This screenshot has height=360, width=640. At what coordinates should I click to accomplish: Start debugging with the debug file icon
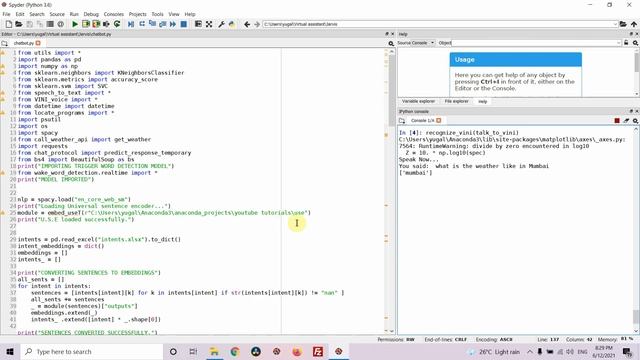click(x=131, y=24)
